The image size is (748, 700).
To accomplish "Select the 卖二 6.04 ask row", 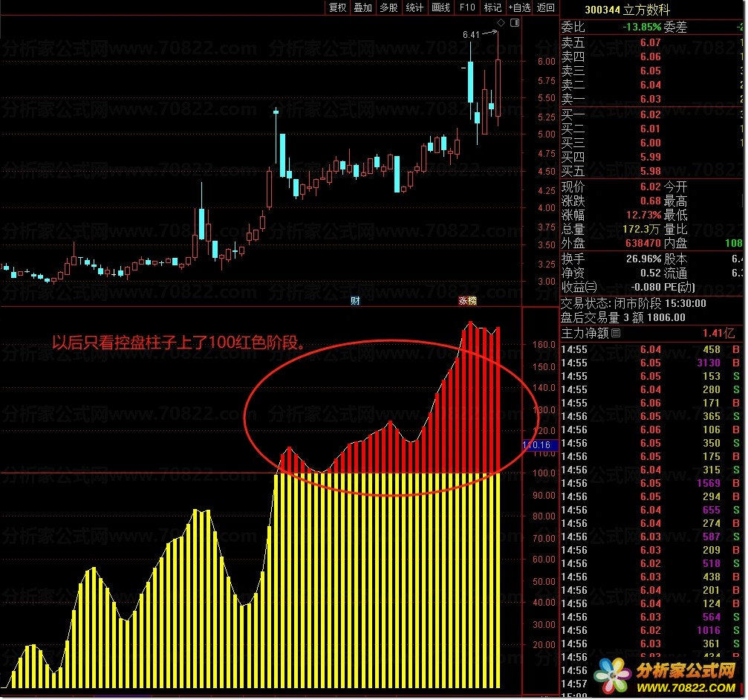I will [x=651, y=85].
